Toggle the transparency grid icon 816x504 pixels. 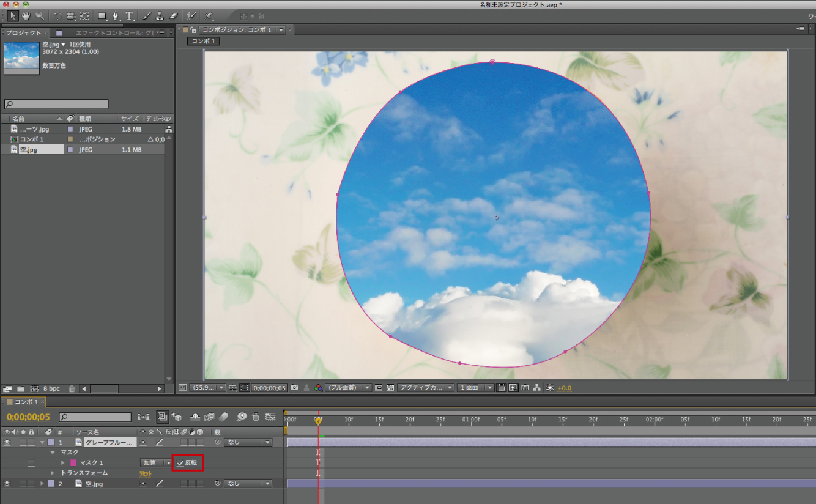tap(389, 388)
